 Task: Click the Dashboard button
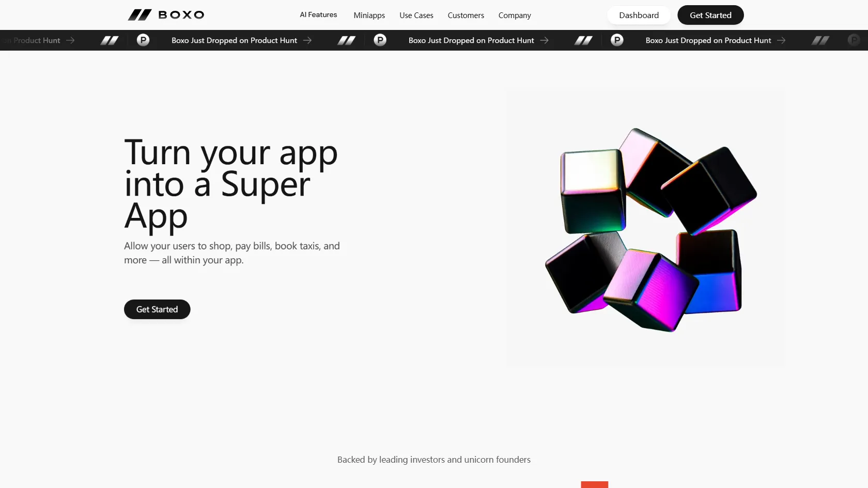[639, 15]
